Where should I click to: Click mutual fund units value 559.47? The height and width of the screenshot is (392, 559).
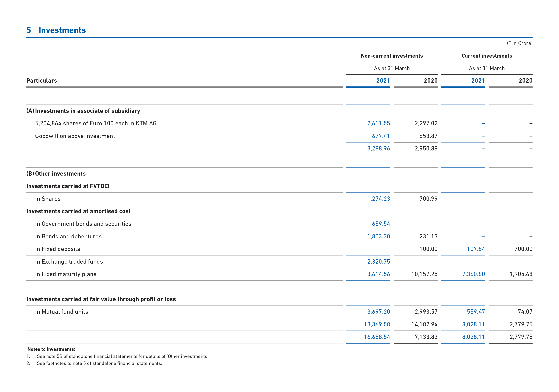[x=476, y=312]
